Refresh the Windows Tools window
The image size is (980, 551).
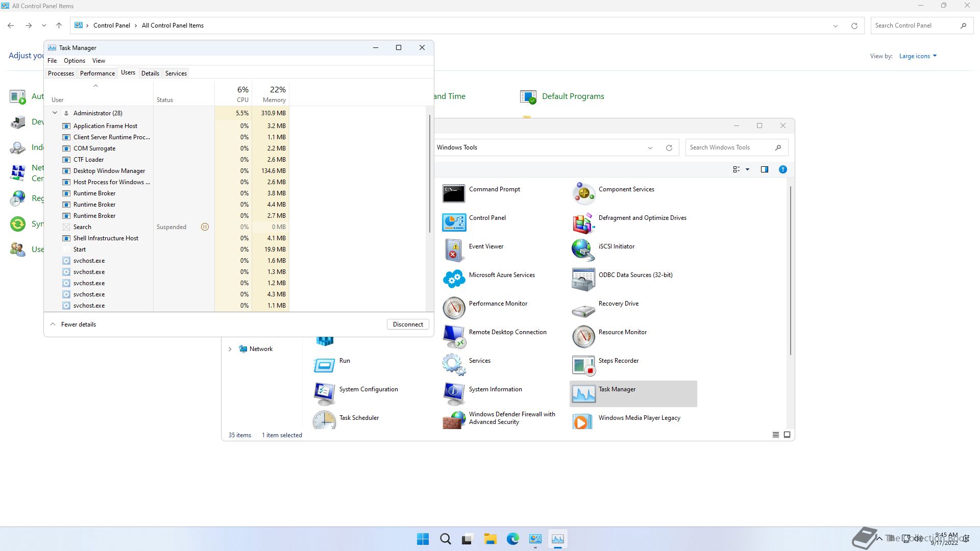(669, 147)
